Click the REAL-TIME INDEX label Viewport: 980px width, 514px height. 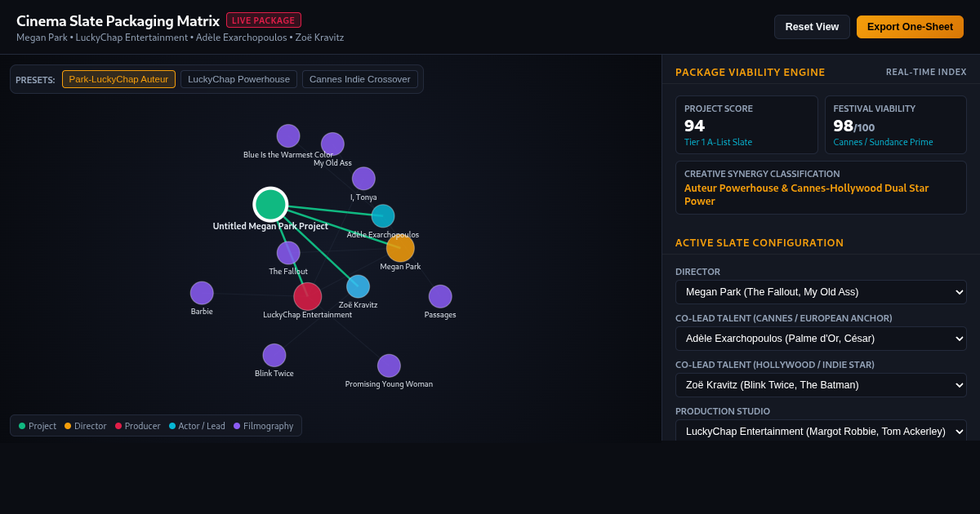[x=926, y=72]
